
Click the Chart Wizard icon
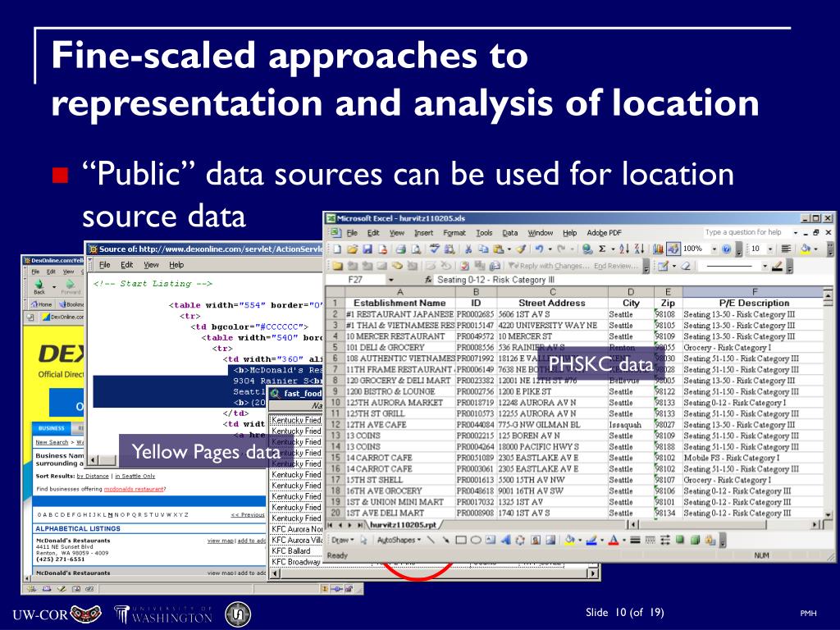point(658,249)
